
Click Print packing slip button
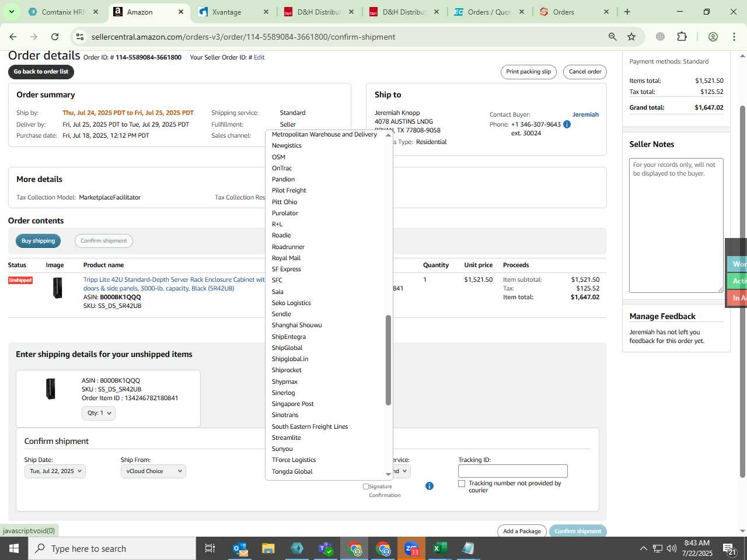tap(528, 72)
